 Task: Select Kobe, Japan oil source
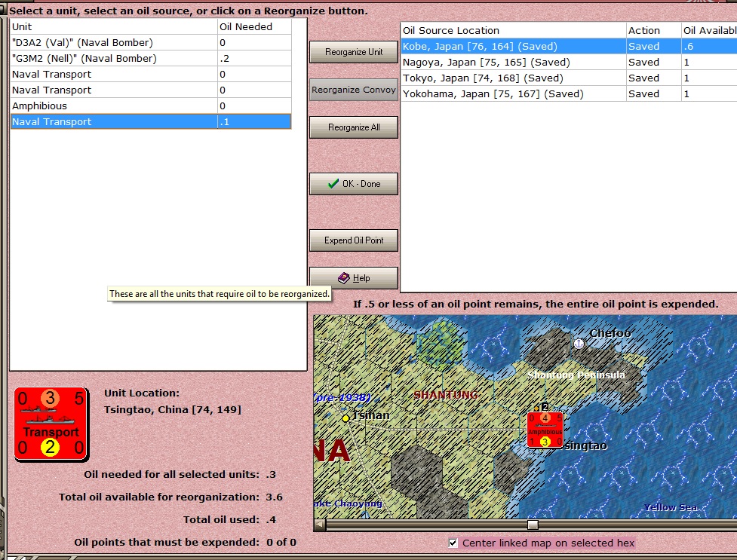pos(569,47)
